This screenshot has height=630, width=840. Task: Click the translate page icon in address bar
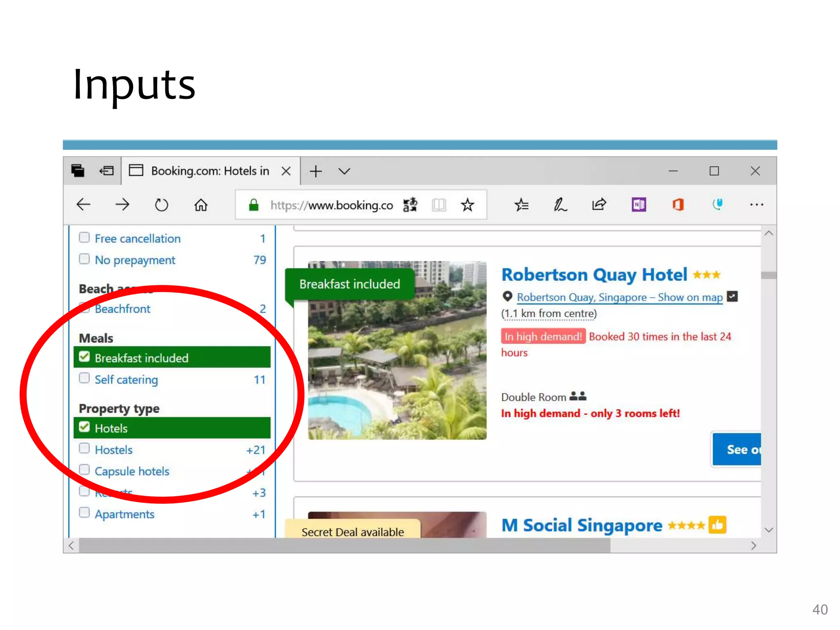tap(410, 205)
